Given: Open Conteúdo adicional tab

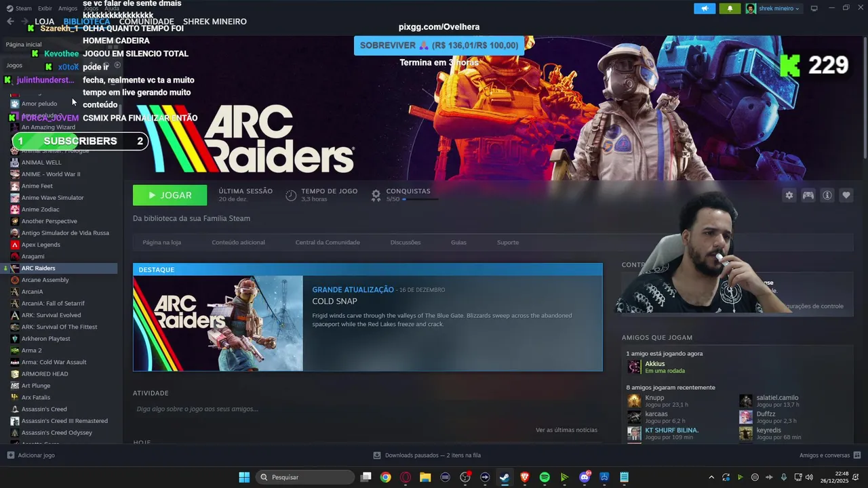Looking at the screenshot, I should click(238, 242).
